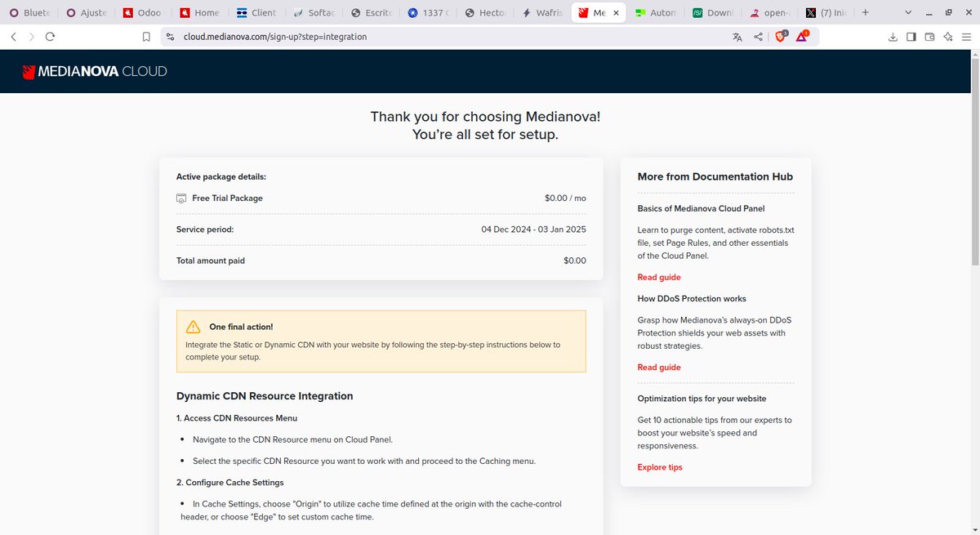Open the Leo AI sparkle icon
980x535 pixels.
[x=948, y=37]
